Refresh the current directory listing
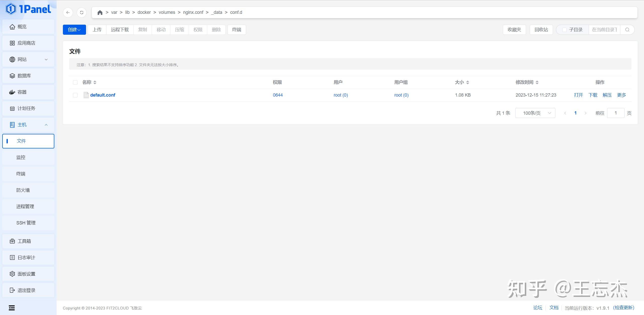The height and width of the screenshot is (315, 644). pyautogui.click(x=82, y=13)
